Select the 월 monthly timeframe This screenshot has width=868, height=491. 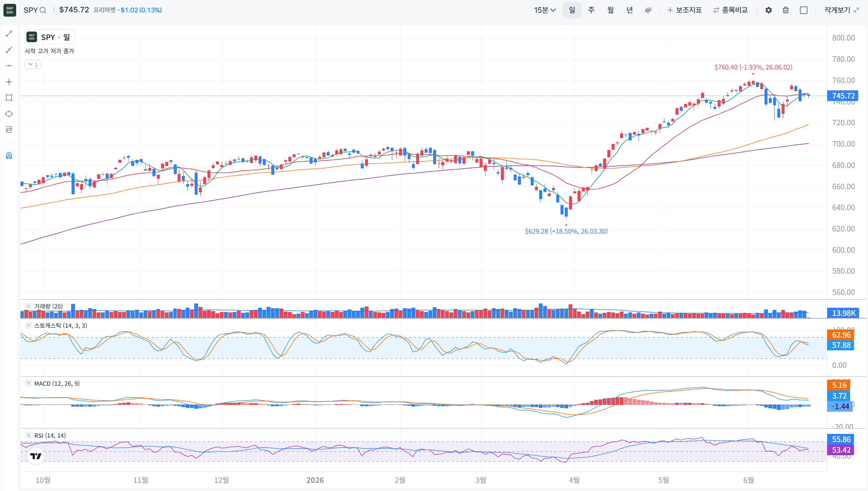point(610,10)
